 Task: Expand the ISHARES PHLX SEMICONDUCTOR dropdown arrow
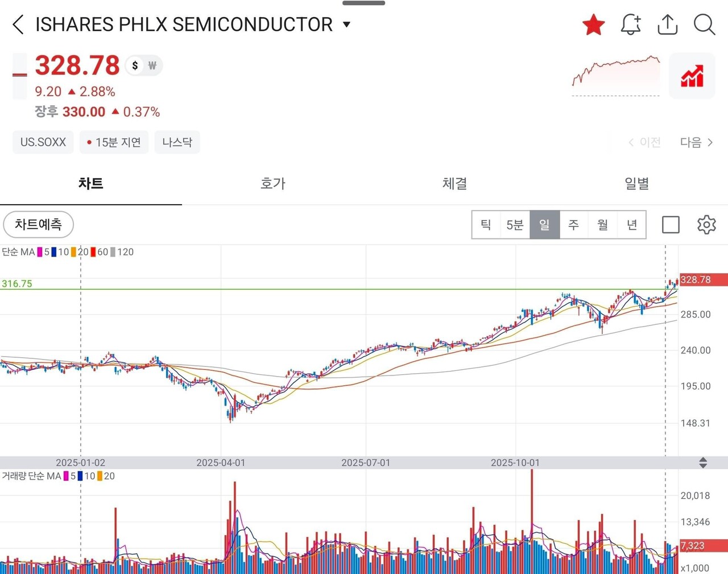point(346,24)
